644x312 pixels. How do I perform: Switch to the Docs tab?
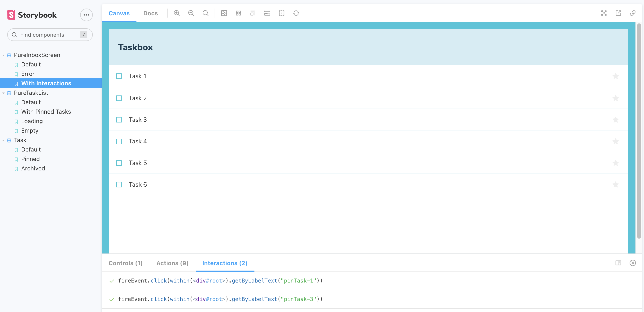tap(150, 13)
